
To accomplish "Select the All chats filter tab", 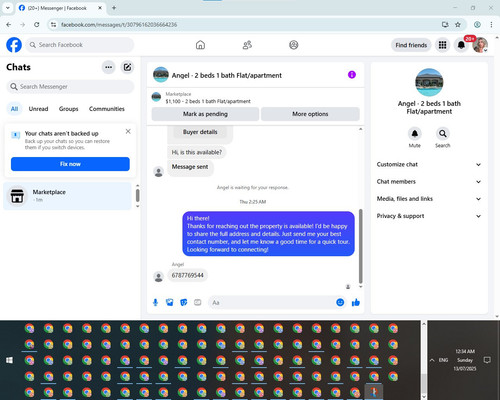I will tap(14, 109).
